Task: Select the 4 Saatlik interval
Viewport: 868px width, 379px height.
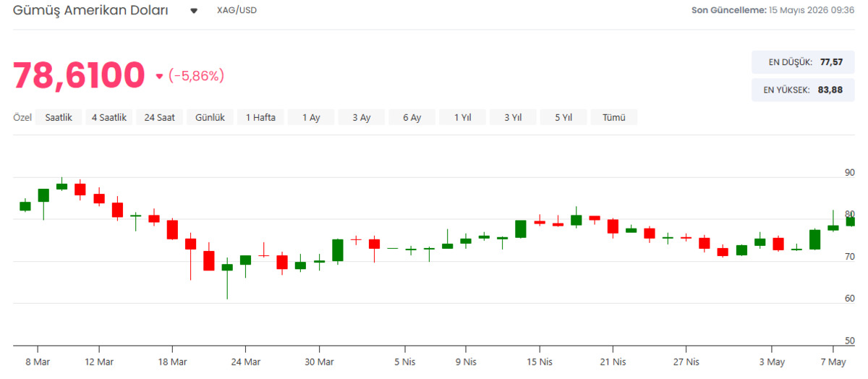Action: (109, 117)
